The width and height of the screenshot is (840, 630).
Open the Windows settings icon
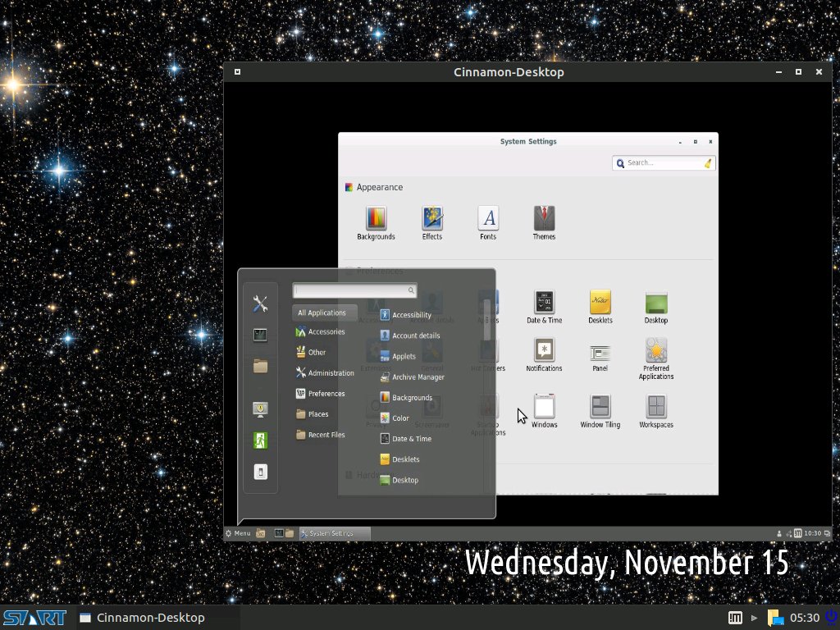(545, 411)
